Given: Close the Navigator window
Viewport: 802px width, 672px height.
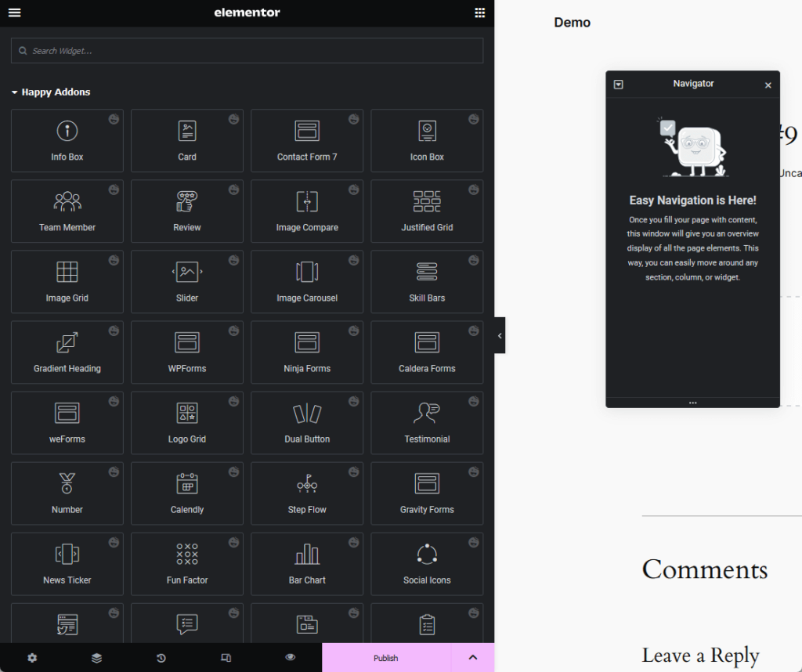Looking at the screenshot, I should pos(768,85).
